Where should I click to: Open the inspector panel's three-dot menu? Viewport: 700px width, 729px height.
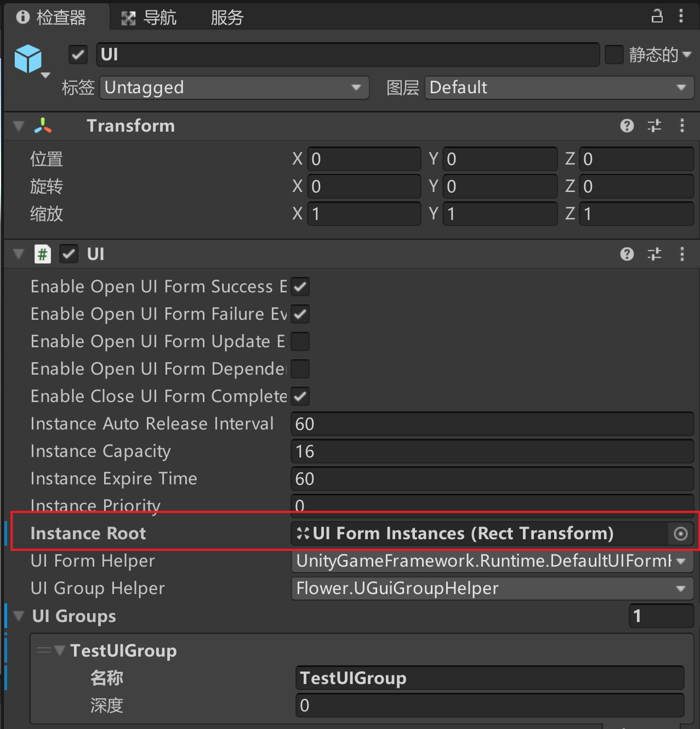tap(681, 16)
